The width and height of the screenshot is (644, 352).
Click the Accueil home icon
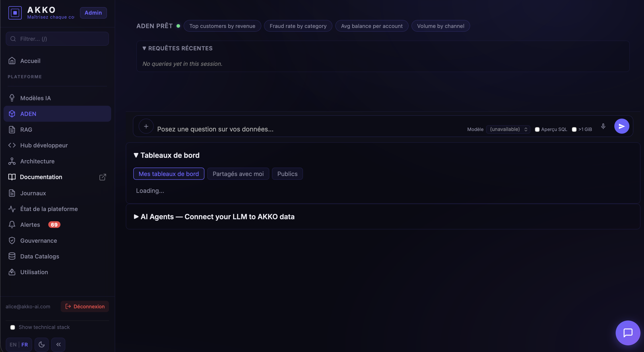[12, 61]
